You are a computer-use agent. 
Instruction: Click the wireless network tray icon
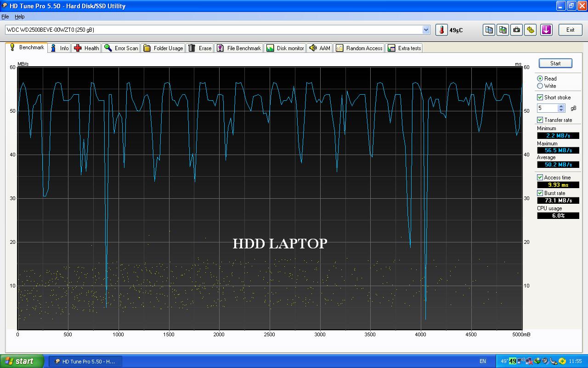(520, 361)
